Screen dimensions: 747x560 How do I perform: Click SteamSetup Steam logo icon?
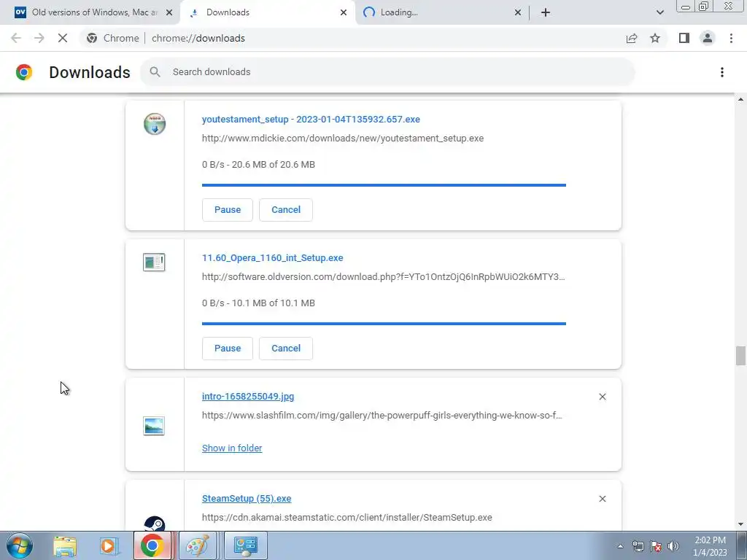pyautogui.click(x=155, y=524)
